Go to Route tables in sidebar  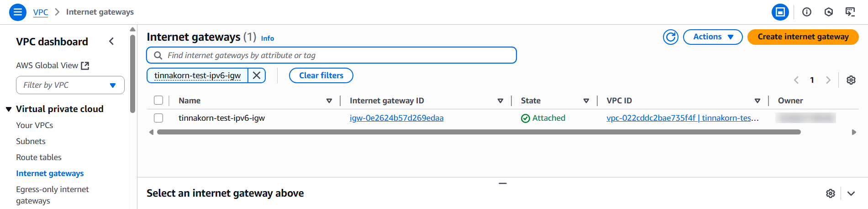point(39,157)
